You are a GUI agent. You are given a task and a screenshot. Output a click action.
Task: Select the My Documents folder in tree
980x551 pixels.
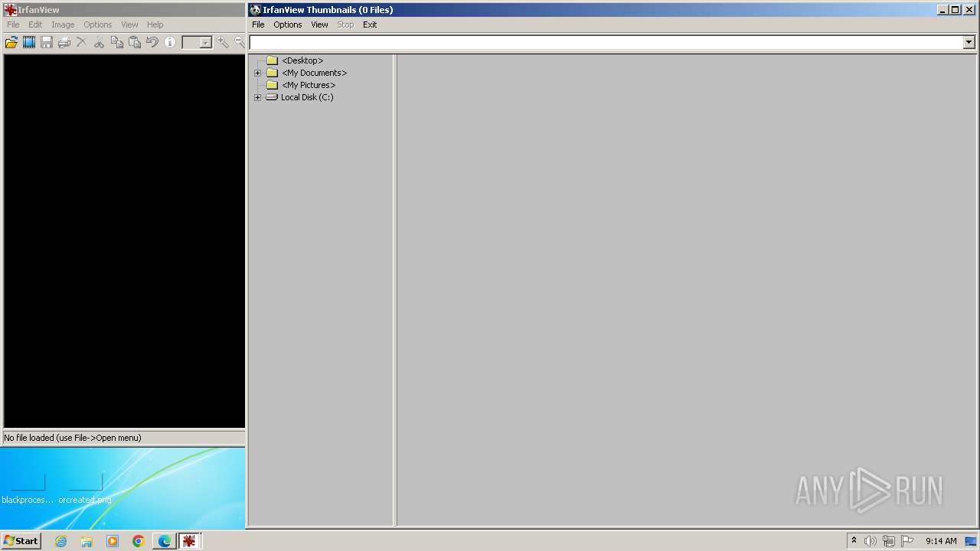[314, 73]
